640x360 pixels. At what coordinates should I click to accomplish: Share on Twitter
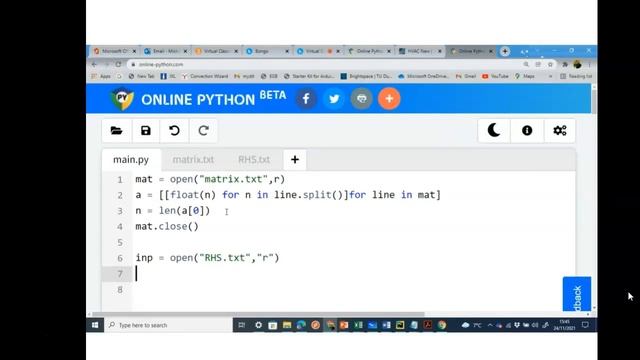[334, 99]
